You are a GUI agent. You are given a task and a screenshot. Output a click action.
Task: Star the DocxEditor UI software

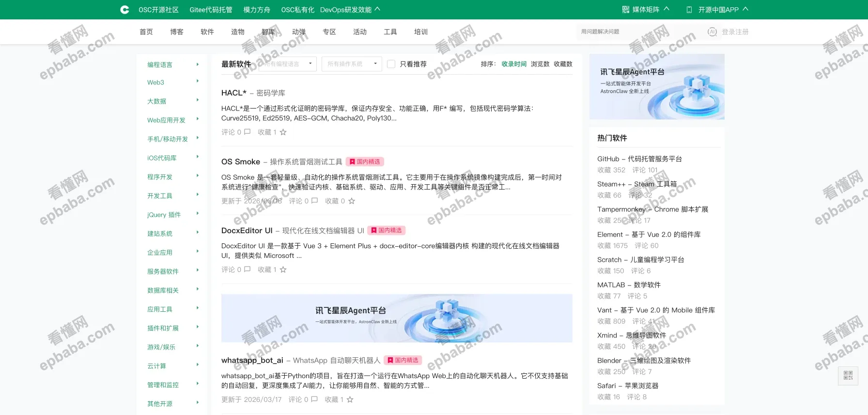click(x=283, y=270)
